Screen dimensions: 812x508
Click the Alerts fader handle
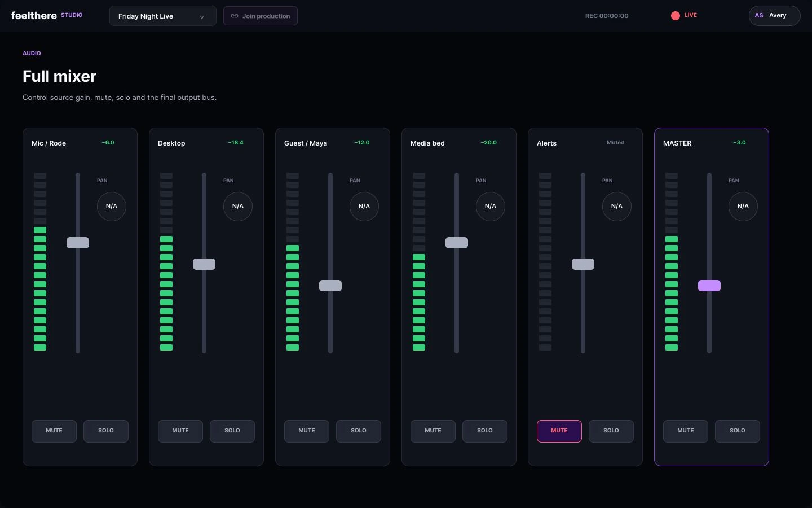click(583, 264)
